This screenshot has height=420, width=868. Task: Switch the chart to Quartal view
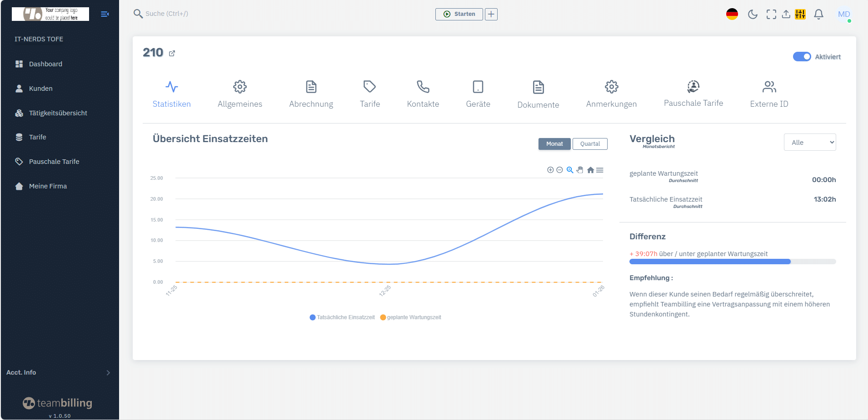590,144
